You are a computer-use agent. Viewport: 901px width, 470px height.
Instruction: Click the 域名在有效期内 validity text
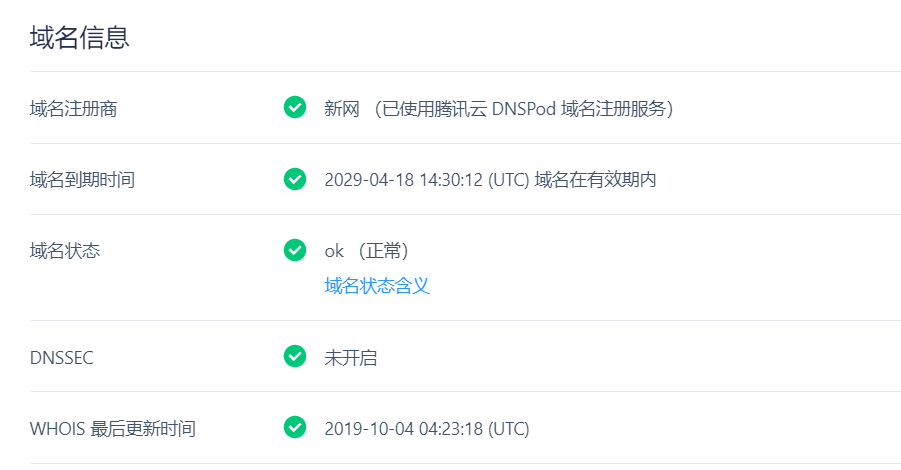595,180
